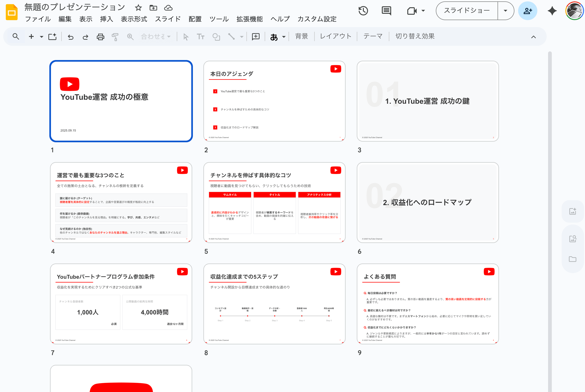Select the text box tool
This screenshot has width=585, height=392.
pyautogui.click(x=200, y=36)
